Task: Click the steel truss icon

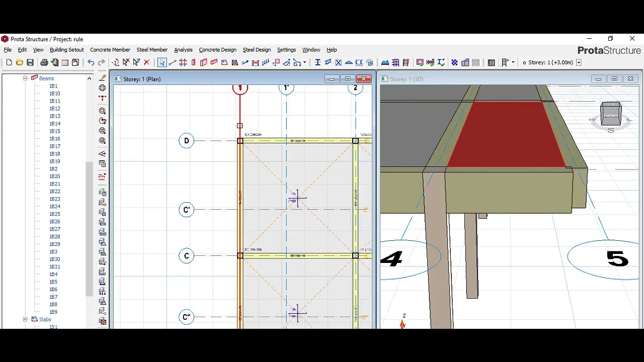Action: coord(349,62)
